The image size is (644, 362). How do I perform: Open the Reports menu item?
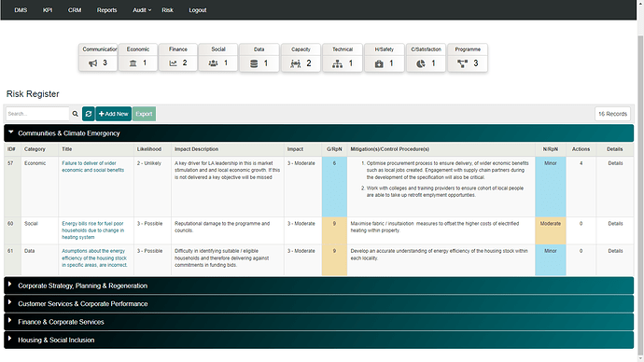106,10
